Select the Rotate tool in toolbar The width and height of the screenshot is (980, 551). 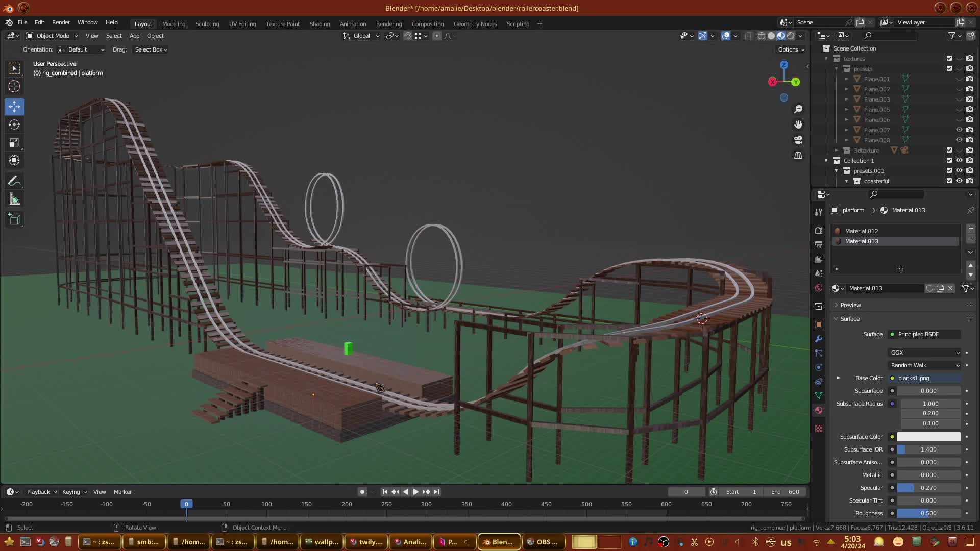pyautogui.click(x=14, y=125)
